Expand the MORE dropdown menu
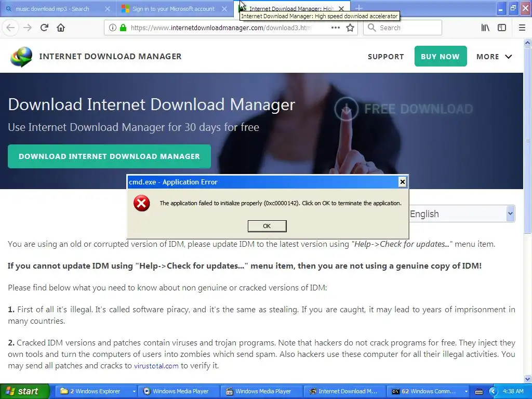 coord(494,57)
